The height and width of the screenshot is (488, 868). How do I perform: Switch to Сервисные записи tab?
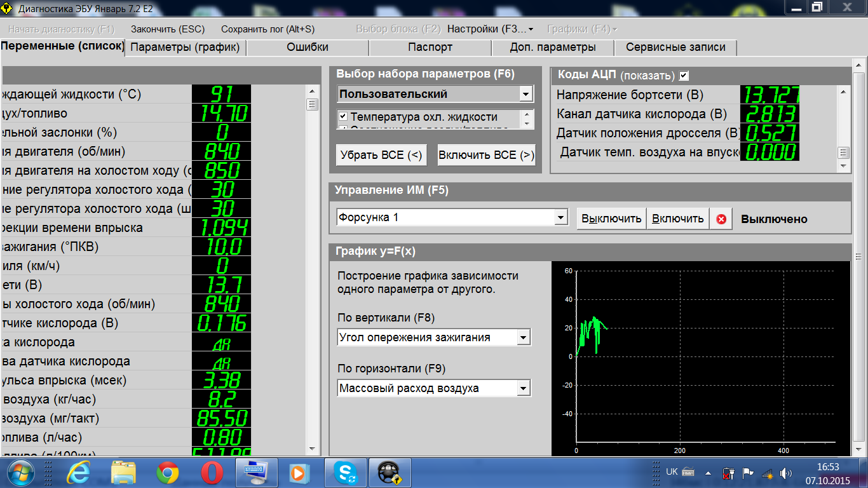675,48
